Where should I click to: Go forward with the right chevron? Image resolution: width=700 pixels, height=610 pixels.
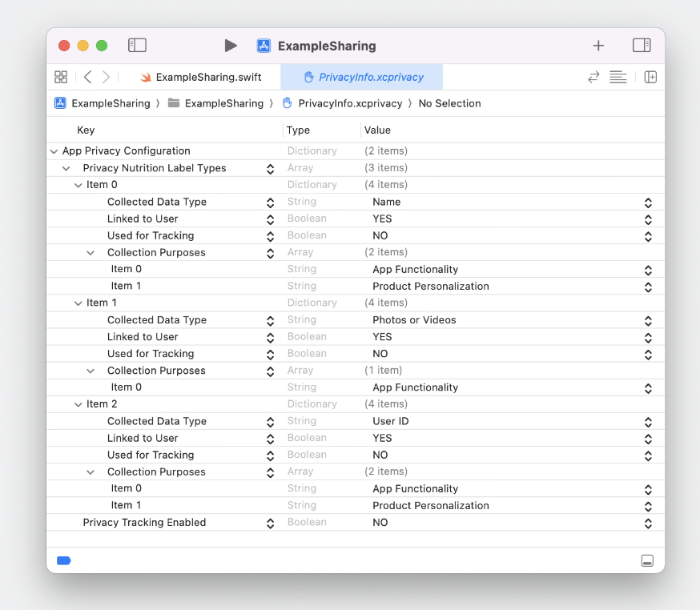pos(106,77)
